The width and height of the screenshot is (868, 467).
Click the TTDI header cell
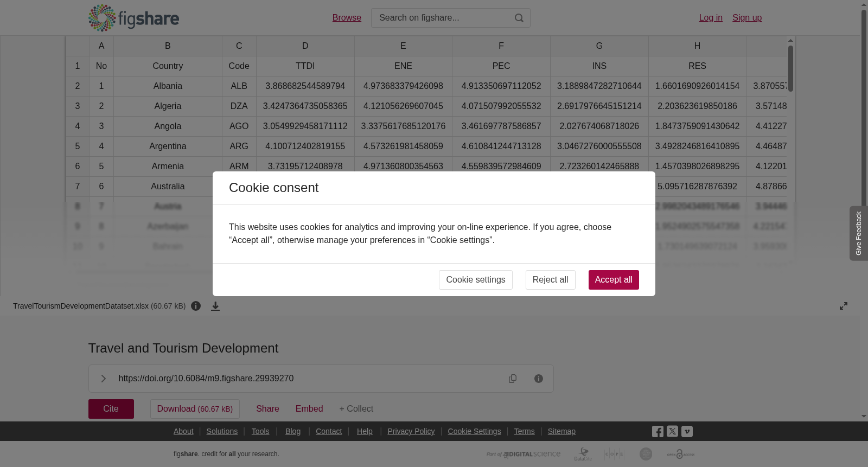point(305,66)
